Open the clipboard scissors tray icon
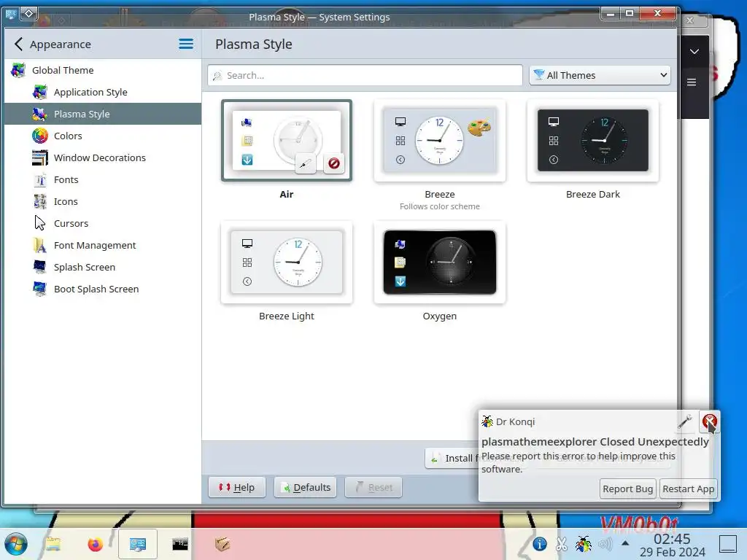 562,544
